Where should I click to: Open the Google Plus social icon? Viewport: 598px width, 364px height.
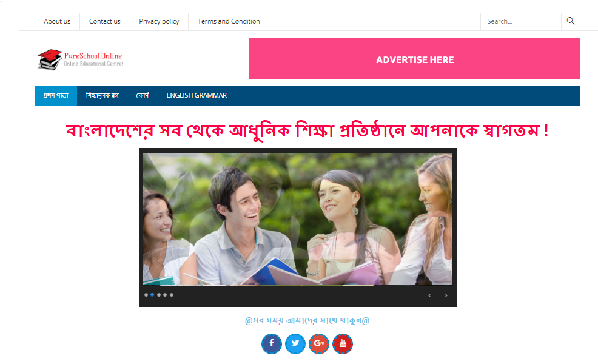coord(319,344)
